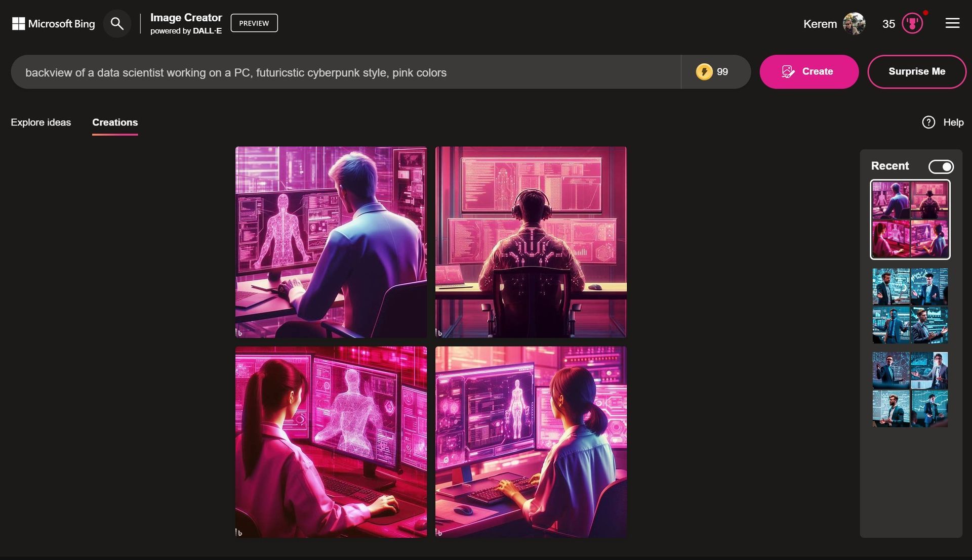Click the prompt text input field
The width and height of the screenshot is (972, 560).
point(346,71)
